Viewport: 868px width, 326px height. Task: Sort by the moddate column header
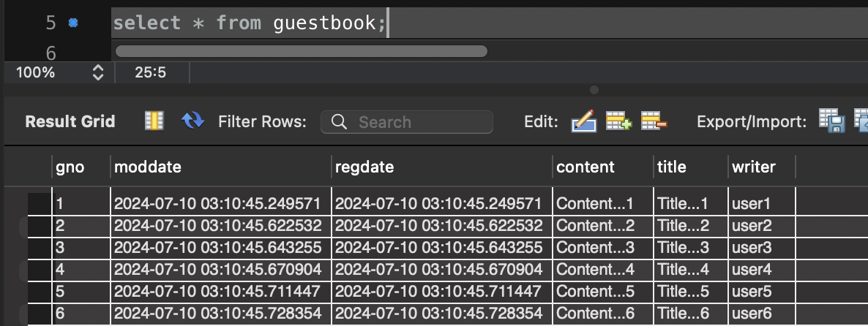(x=222, y=167)
